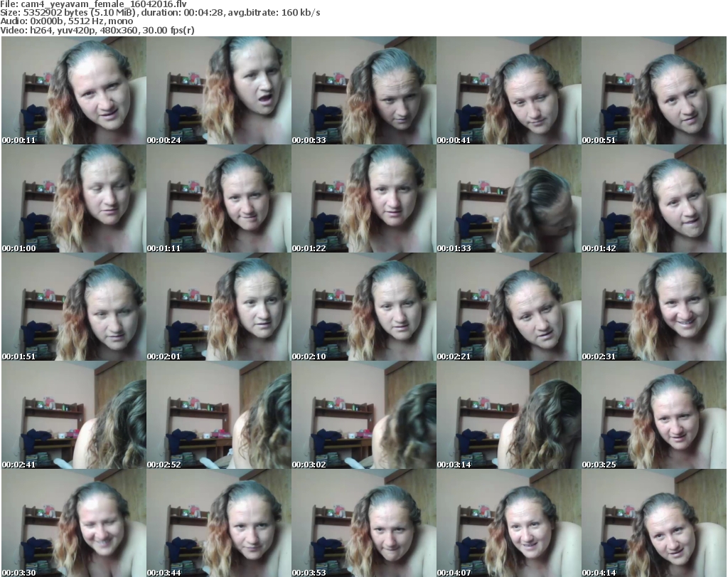
Task: Open the frame at 00:00:41
Action: click(509, 90)
